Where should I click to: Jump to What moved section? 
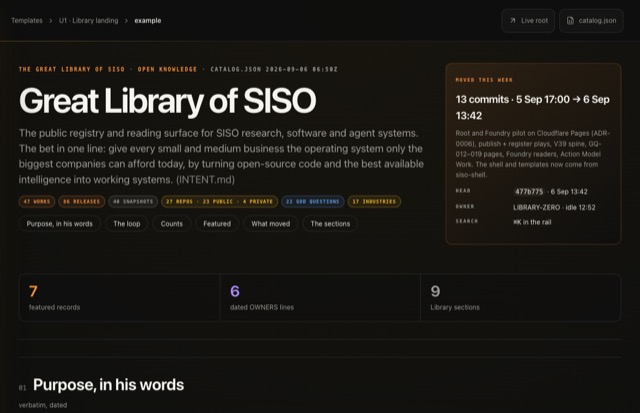271,224
